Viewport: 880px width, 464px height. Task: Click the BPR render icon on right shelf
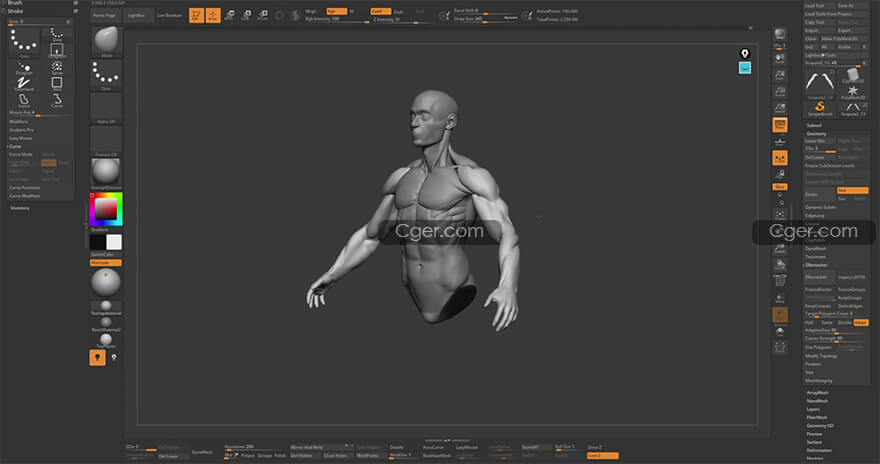(x=780, y=35)
